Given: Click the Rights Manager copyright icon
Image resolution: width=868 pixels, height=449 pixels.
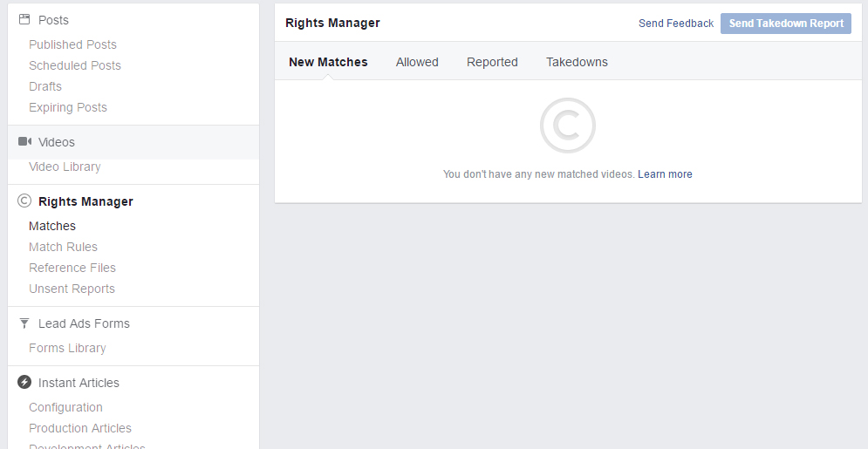Looking at the screenshot, I should pyautogui.click(x=24, y=201).
